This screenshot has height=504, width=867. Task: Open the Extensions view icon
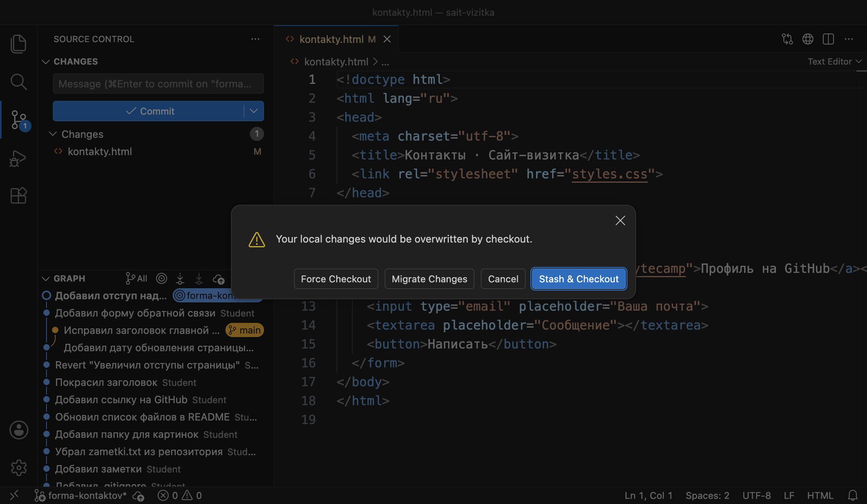coord(19,195)
